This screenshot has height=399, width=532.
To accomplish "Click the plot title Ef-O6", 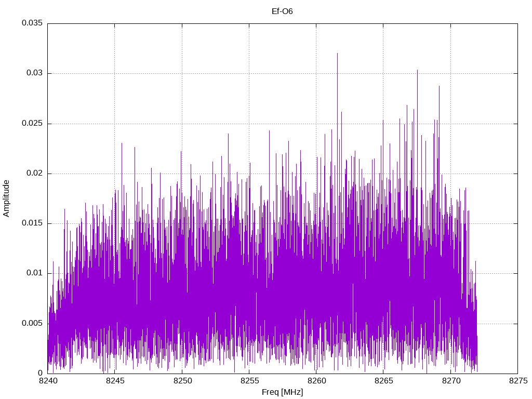I will coord(282,11).
